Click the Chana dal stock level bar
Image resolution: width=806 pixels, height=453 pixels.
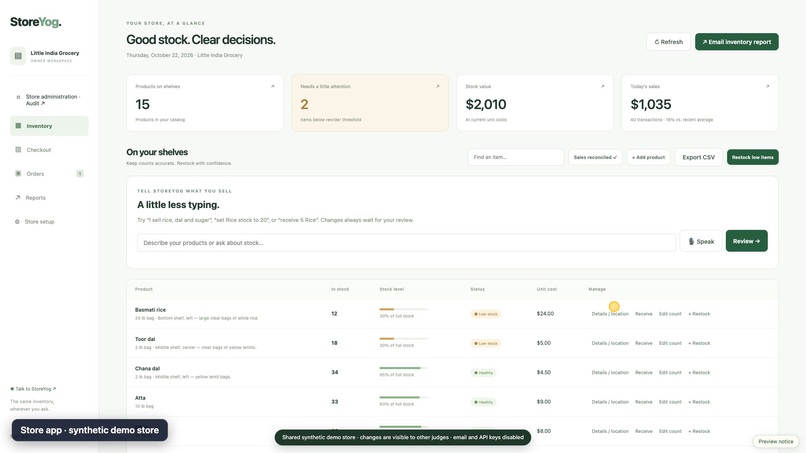(x=404, y=368)
